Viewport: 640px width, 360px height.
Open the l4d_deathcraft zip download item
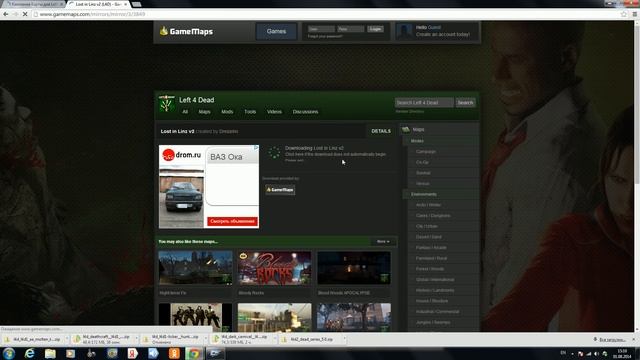(x=105, y=339)
